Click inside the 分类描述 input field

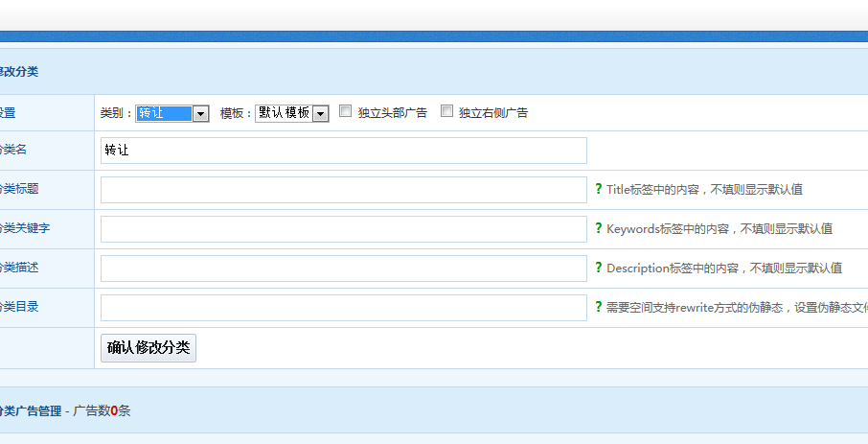tap(343, 269)
